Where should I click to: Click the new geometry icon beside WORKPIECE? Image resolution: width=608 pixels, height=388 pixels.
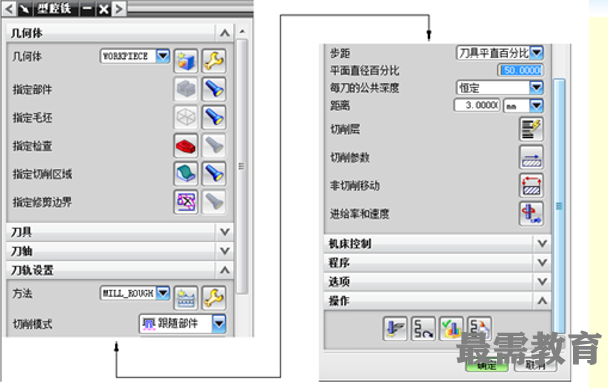coord(186,61)
